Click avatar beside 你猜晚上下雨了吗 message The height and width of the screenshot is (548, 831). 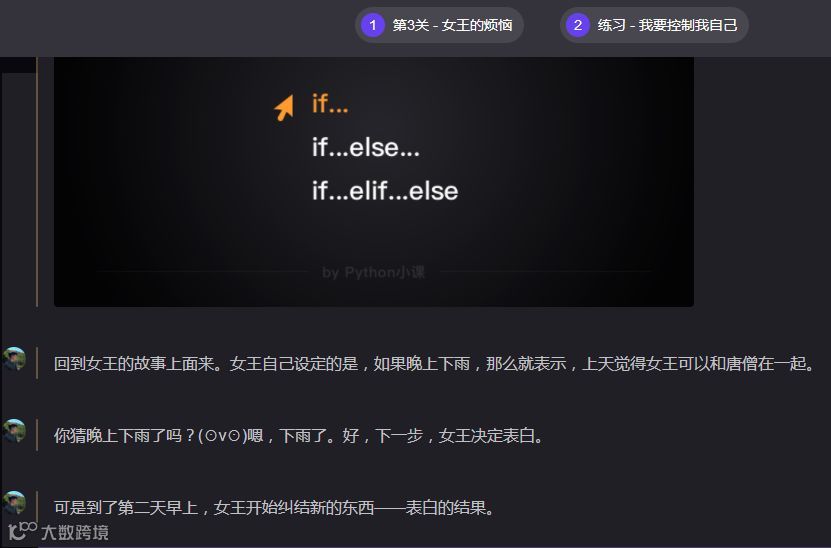pos(14,430)
